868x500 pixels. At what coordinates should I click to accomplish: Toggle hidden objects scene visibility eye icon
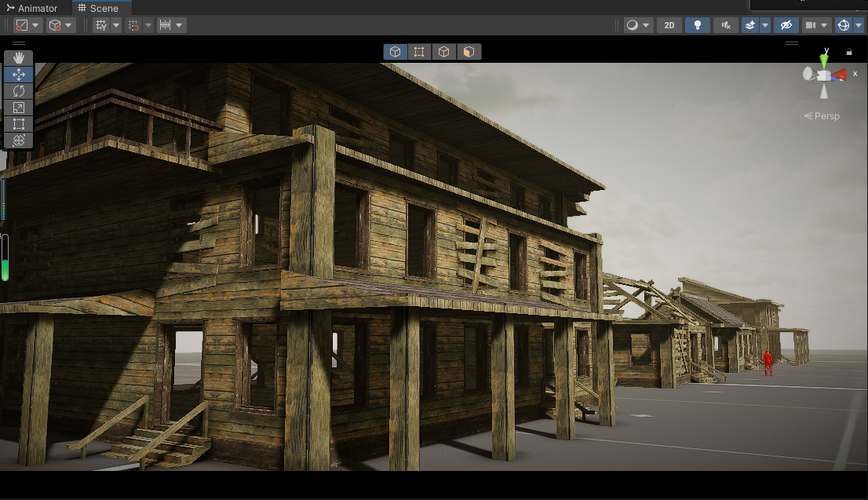tap(786, 25)
